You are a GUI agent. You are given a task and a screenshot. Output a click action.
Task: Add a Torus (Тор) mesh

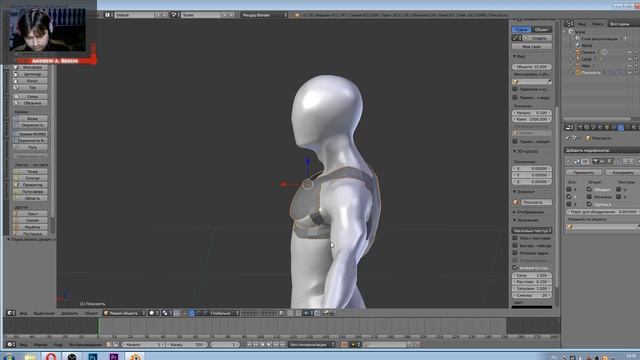tap(31, 87)
